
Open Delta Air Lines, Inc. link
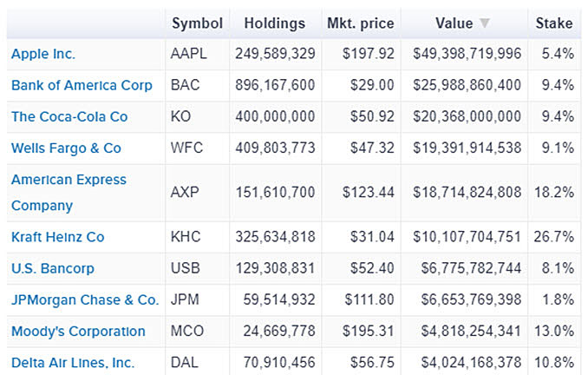[73, 362]
